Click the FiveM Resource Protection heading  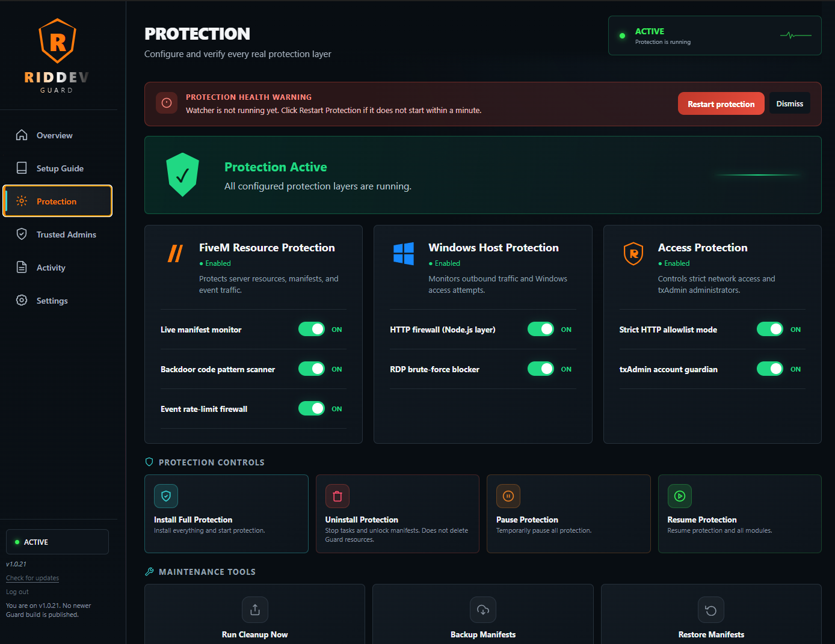click(267, 248)
